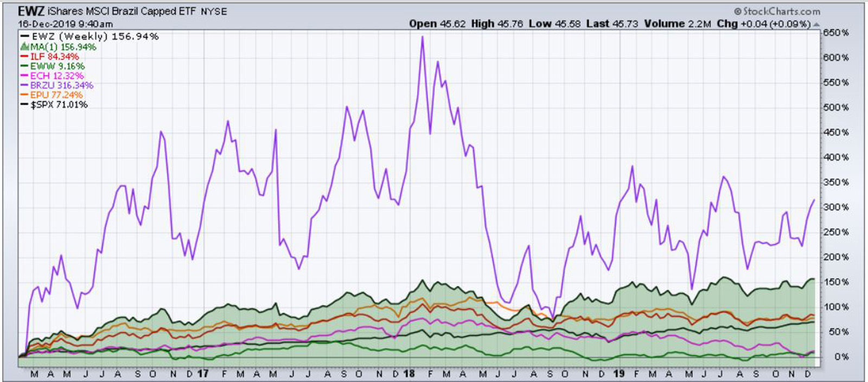Click the red ILF legend color dash
This screenshot has width=868, height=382.
(24, 56)
